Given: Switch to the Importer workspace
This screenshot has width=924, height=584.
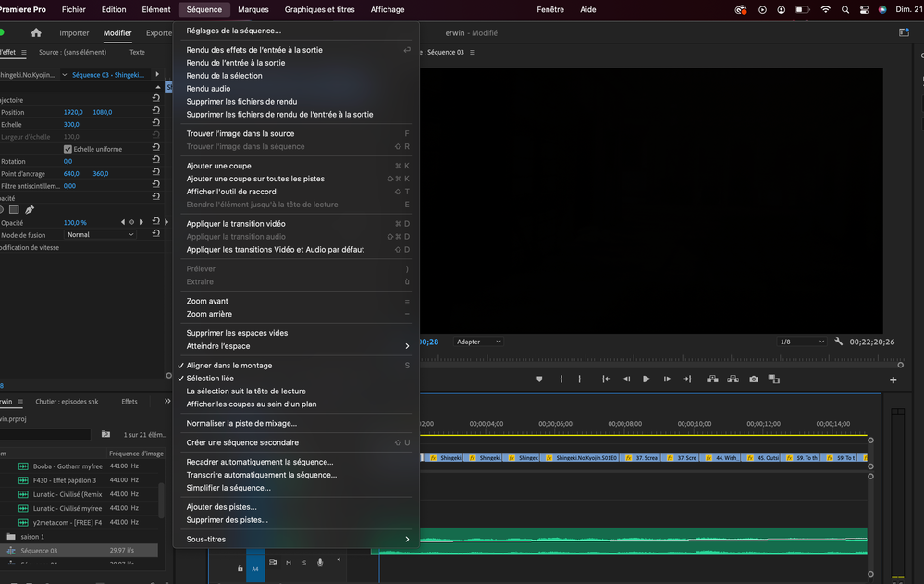Looking at the screenshot, I should coord(74,33).
